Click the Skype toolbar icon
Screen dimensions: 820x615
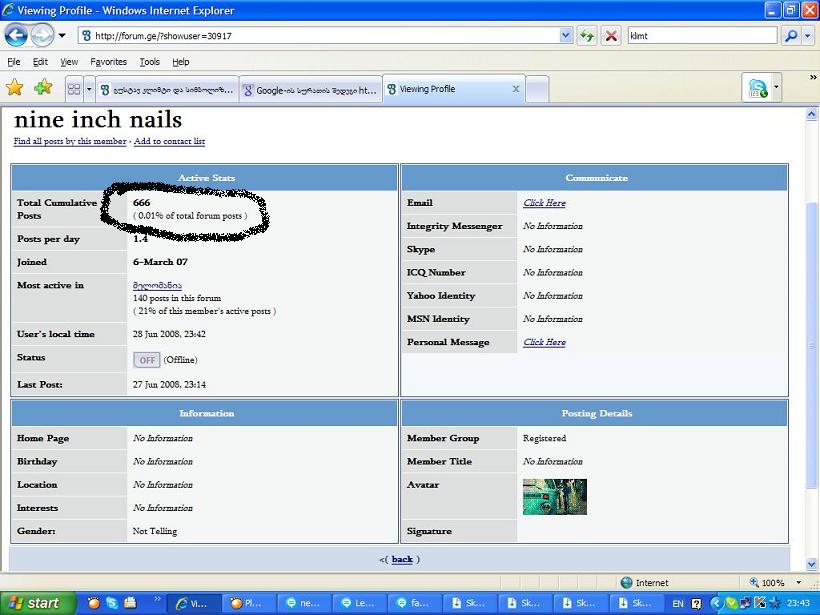tap(757, 88)
